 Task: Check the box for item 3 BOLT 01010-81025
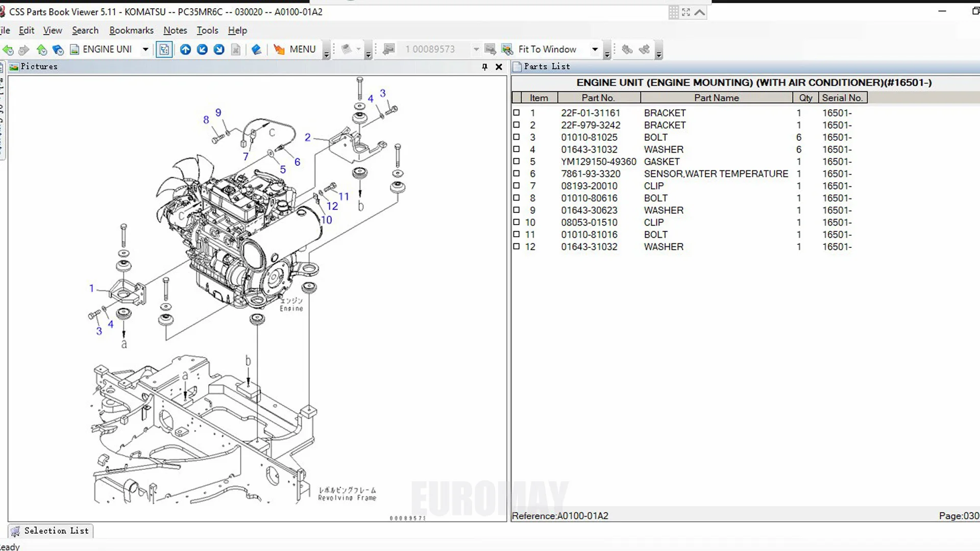(x=517, y=137)
